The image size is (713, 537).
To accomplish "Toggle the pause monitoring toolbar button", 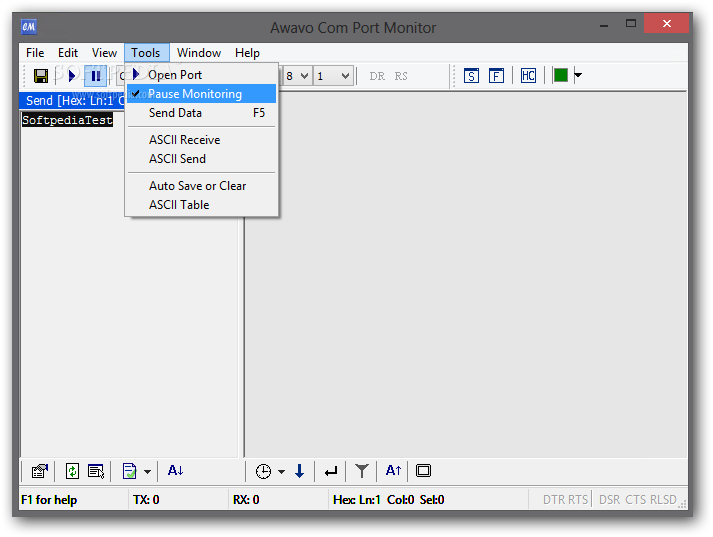I will click(95, 76).
